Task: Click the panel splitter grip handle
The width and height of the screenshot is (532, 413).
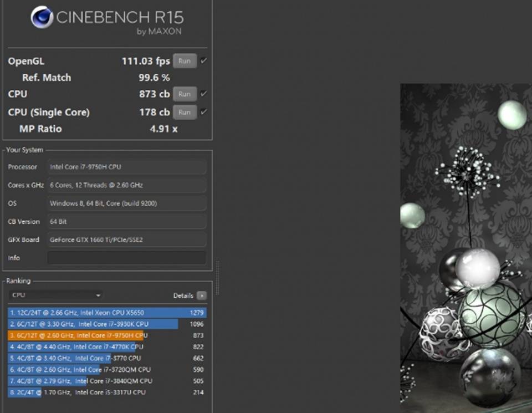Action: (x=217, y=278)
